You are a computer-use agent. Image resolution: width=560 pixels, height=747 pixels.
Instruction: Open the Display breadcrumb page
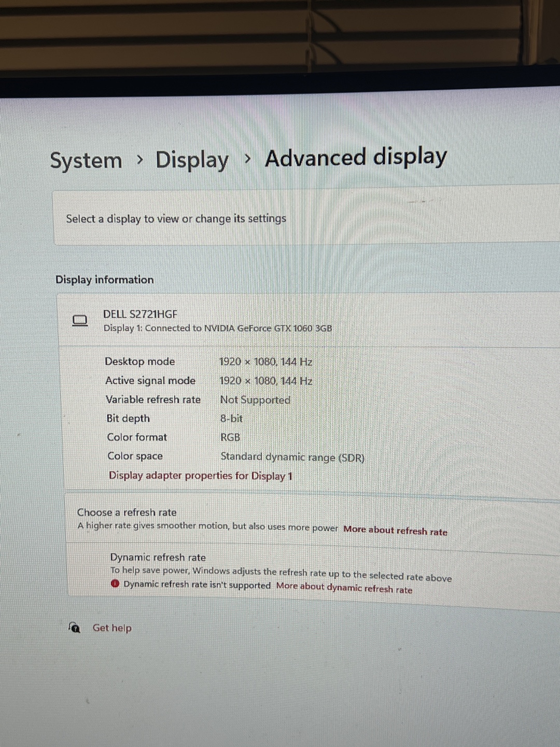(x=192, y=160)
